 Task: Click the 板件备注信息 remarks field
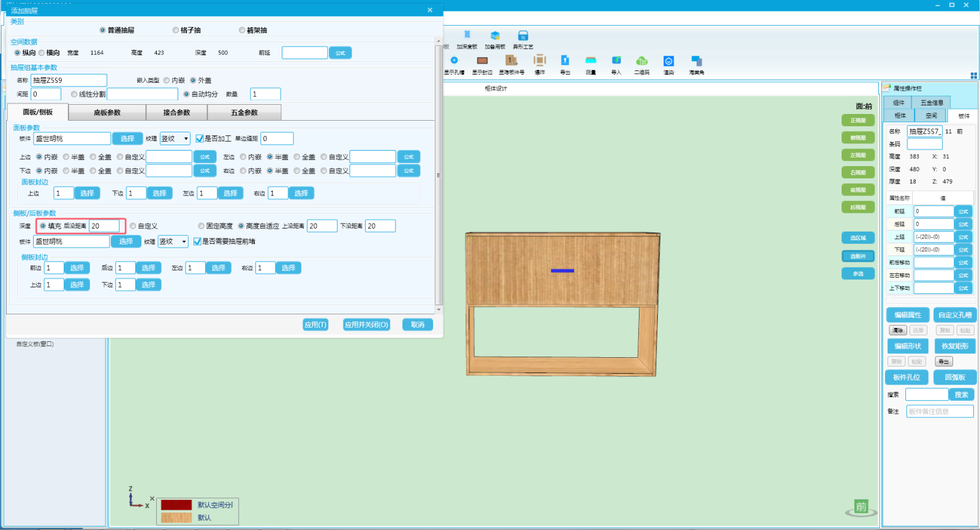[x=940, y=411]
